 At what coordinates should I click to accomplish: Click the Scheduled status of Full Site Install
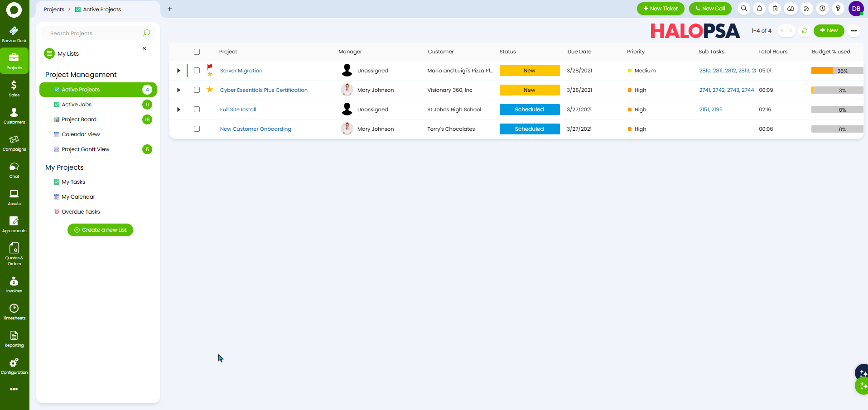click(x=530, y=110)
